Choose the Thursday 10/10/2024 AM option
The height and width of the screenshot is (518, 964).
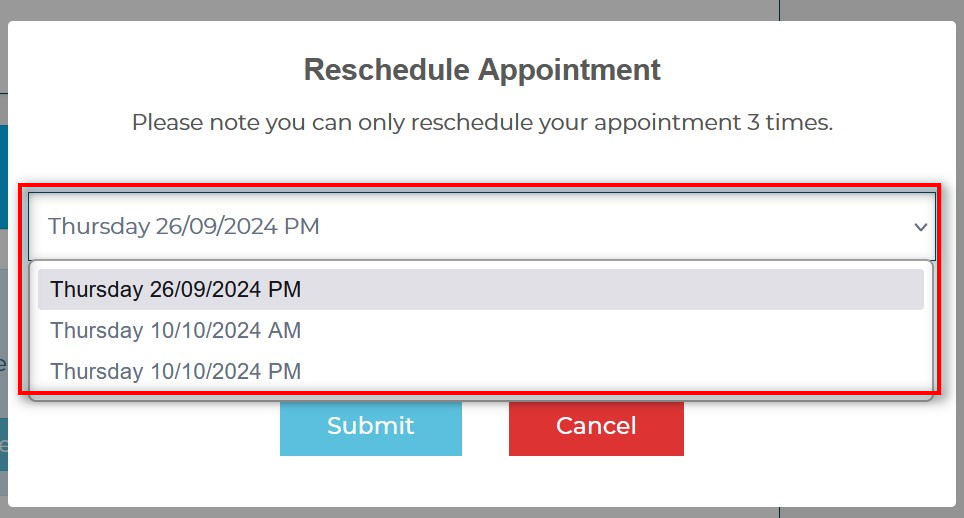tap(176, 331)
